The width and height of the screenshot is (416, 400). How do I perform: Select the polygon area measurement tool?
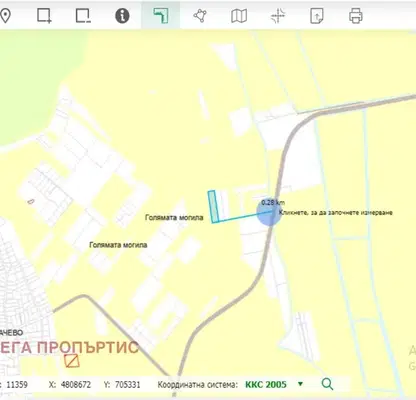point(200,16)
